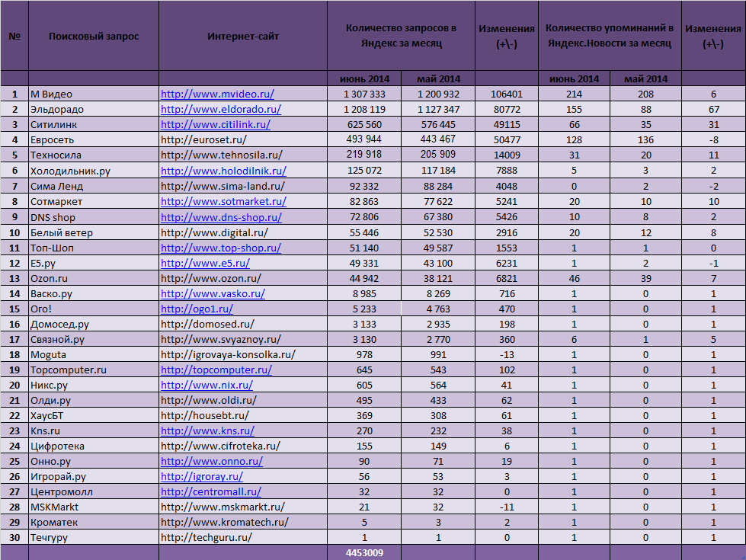Open the holodilnik.ru hyperlink
The width and height of the screenshot is (746, 560).
[x=223, y=171]
